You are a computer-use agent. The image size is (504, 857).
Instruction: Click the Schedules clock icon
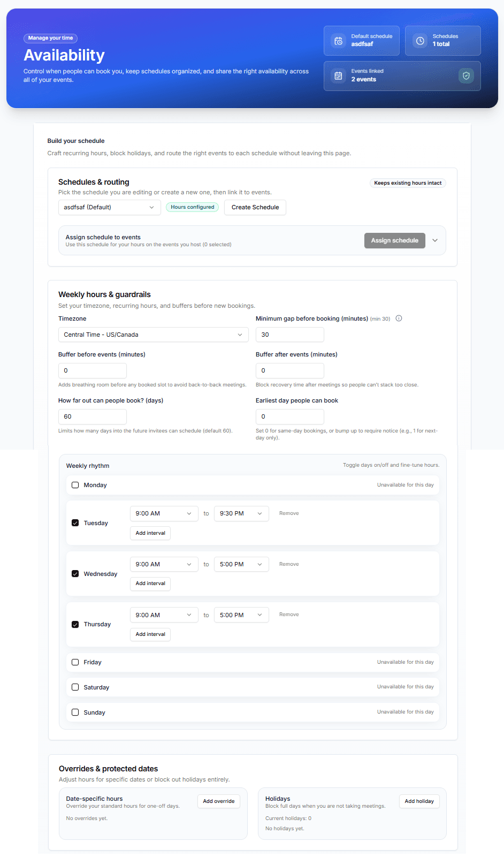click(x=421, y=41)
